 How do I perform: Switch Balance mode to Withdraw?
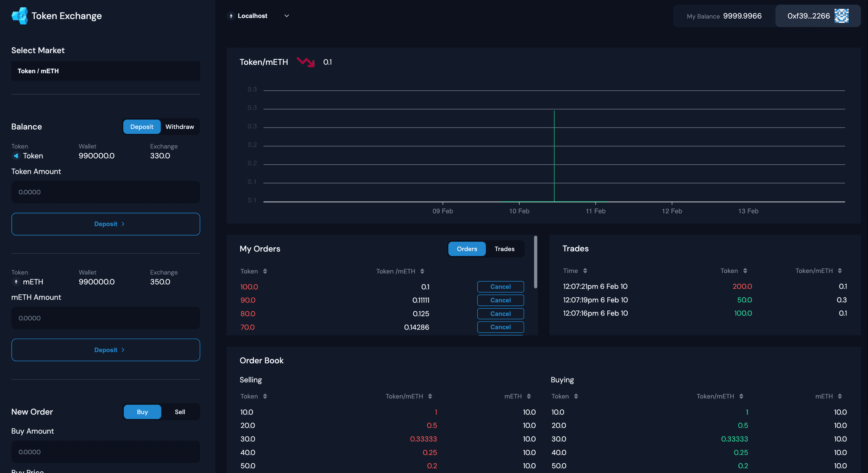click(x=180, y=127)
